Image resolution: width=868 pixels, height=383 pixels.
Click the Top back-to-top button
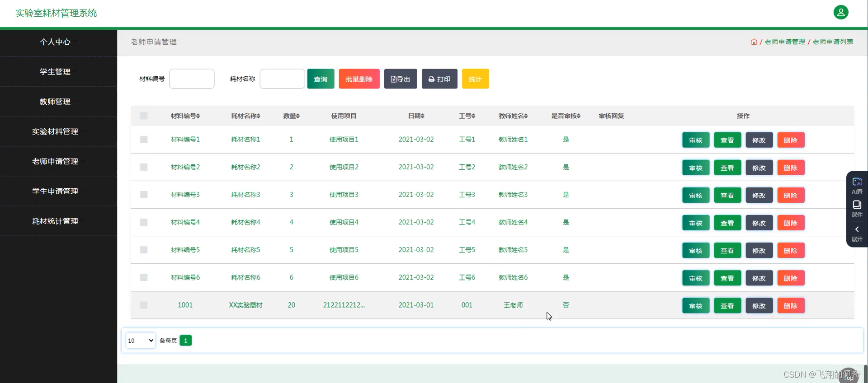849,377
